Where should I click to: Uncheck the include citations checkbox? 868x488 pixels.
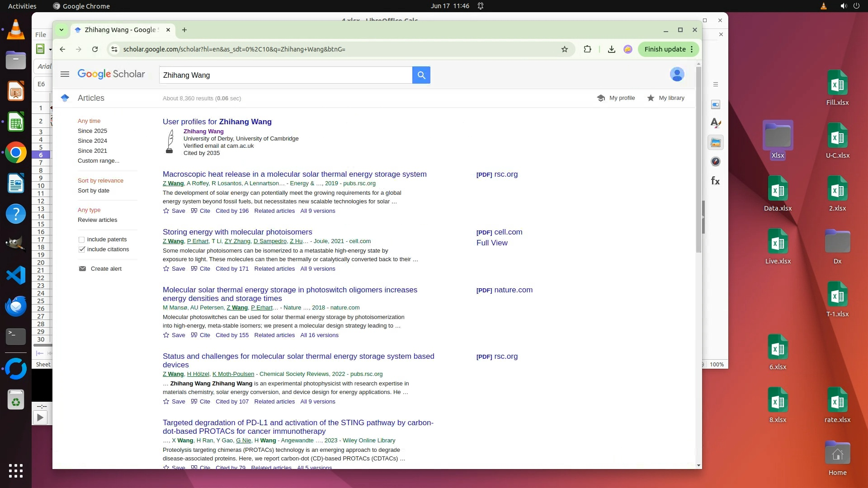tap(82, 249)
